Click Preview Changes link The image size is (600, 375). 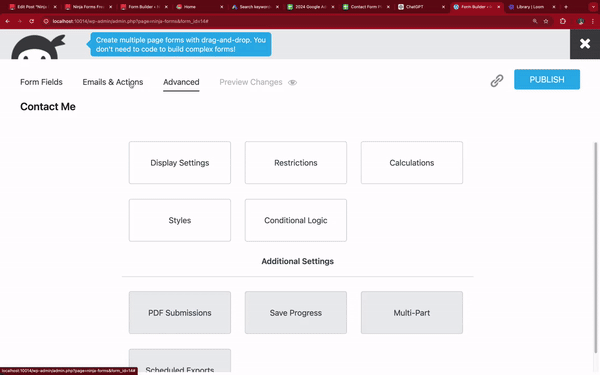pos(251,82)
